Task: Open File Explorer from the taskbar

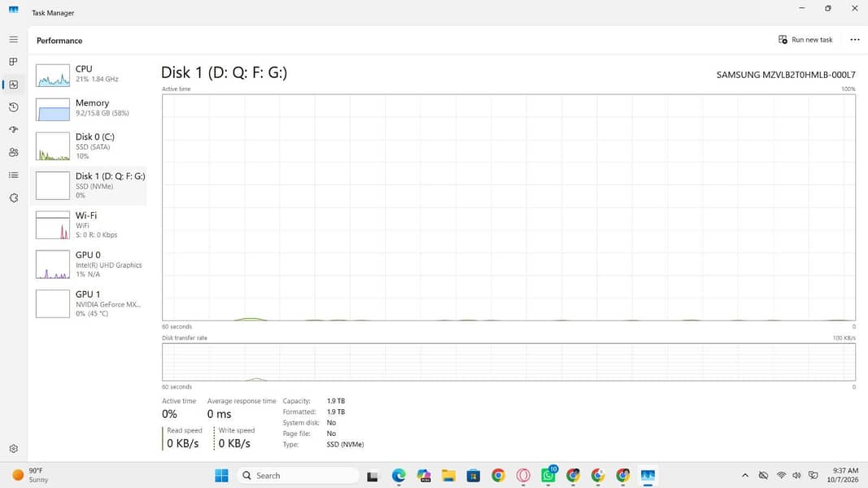Action: pyautogui.click(x=448, y=476)
